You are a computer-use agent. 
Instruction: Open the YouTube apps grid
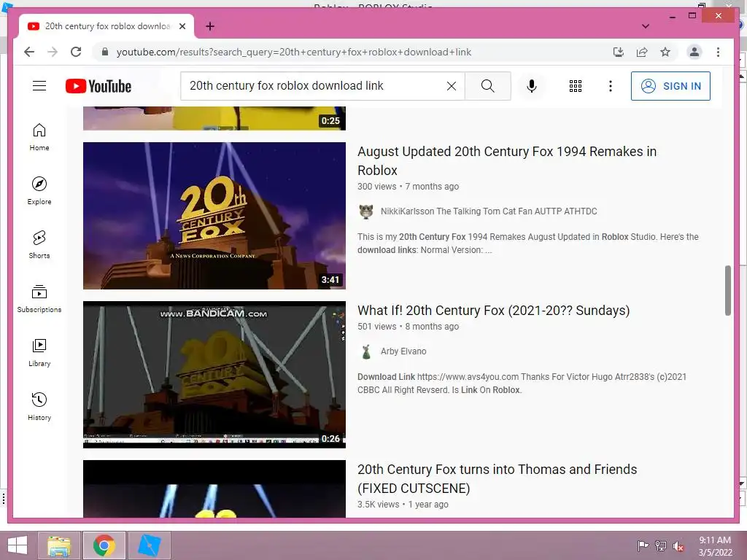coord(576,86)
